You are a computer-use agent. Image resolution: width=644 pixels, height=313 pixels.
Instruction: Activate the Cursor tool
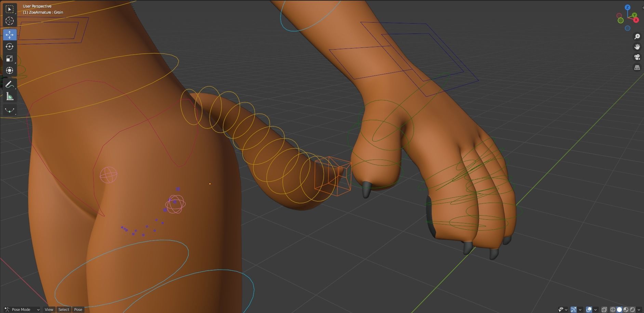(x=10, y=21)
